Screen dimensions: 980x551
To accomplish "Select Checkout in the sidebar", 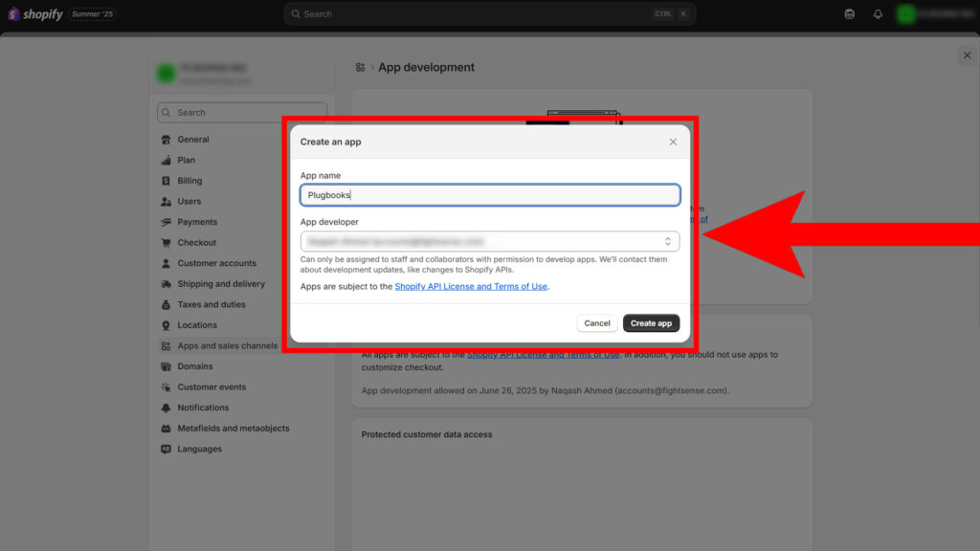I will (197, 242).
